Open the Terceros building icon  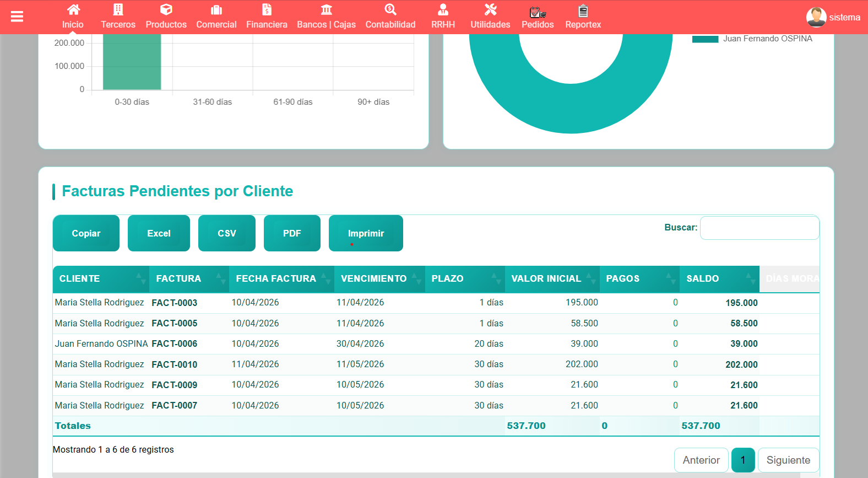point(118,10)
